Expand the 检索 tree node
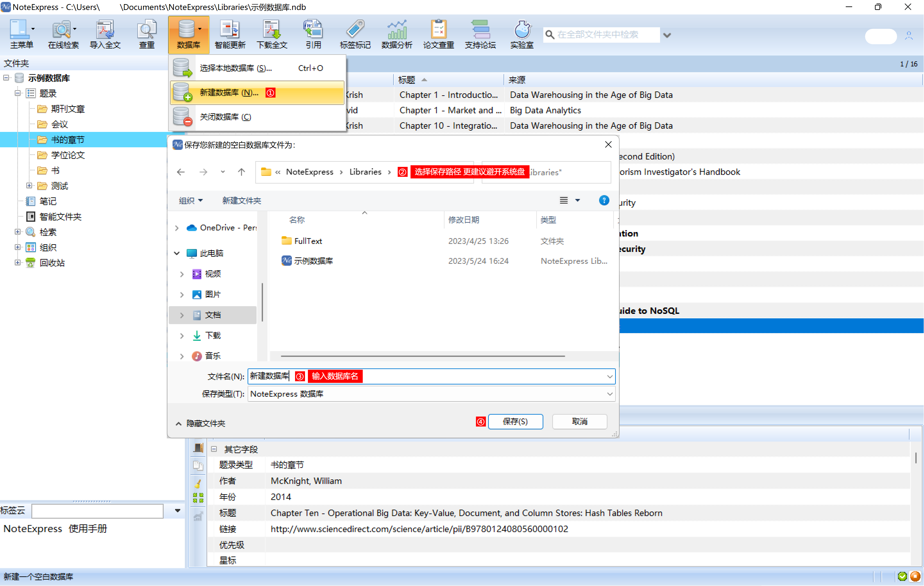 coord(17,232)
